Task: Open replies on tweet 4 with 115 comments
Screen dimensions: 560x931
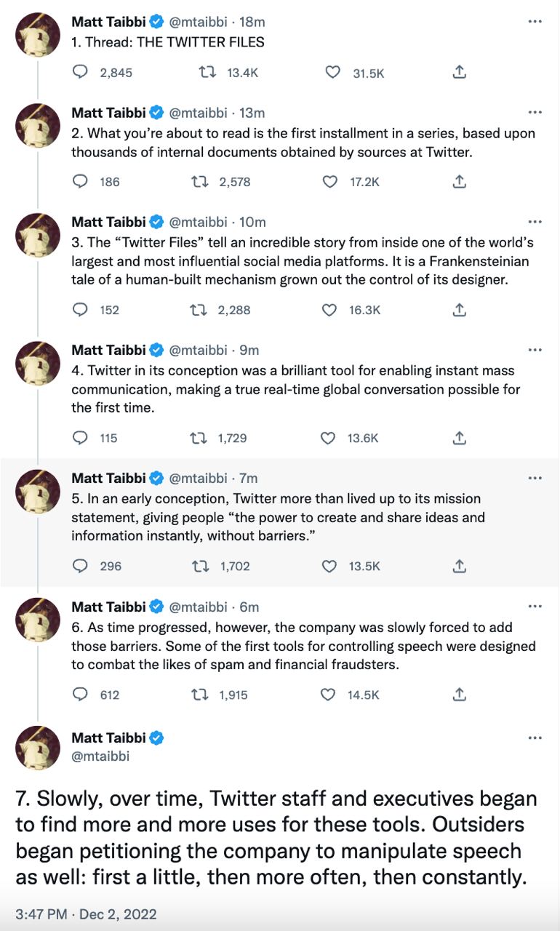Action: click(81, 438)
